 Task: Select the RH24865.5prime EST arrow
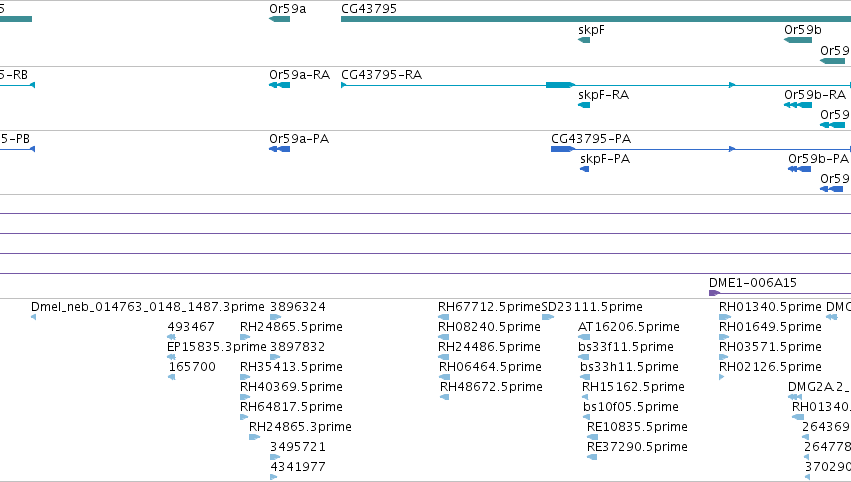(245, 337)
